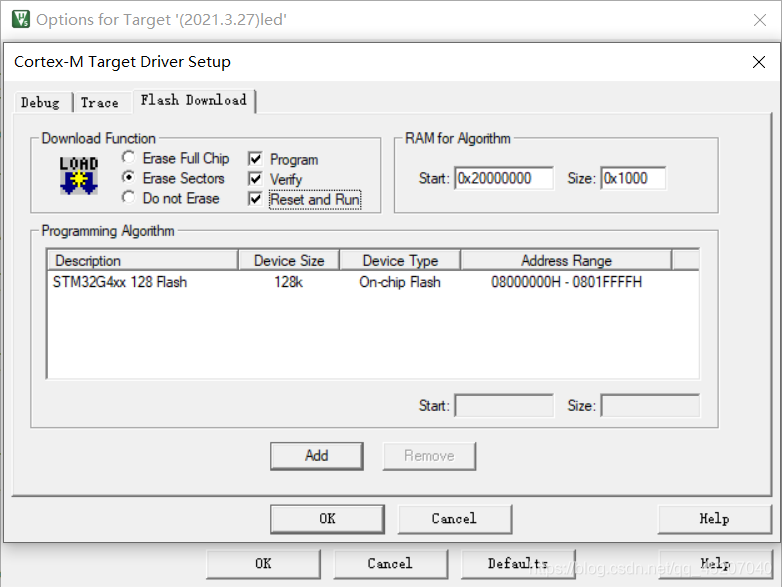The height and width of the screenshot is (587, 782).
Task: Add a programming algorithm
Action: coord(317,456)
